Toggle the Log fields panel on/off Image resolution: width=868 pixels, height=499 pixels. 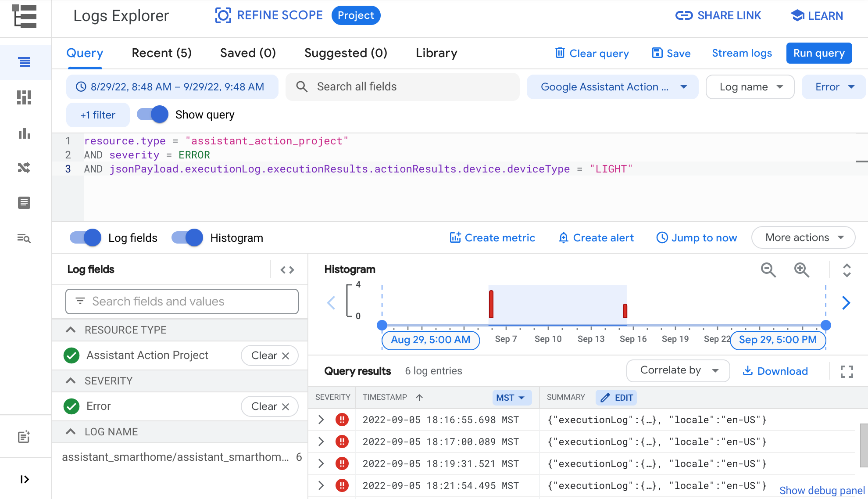85,238
